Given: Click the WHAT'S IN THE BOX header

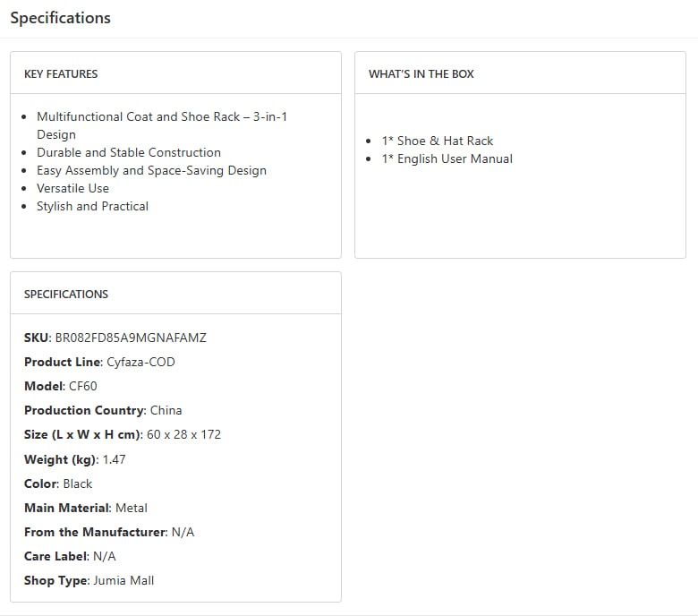Looking at the screenshot, I should pos(421,73).
